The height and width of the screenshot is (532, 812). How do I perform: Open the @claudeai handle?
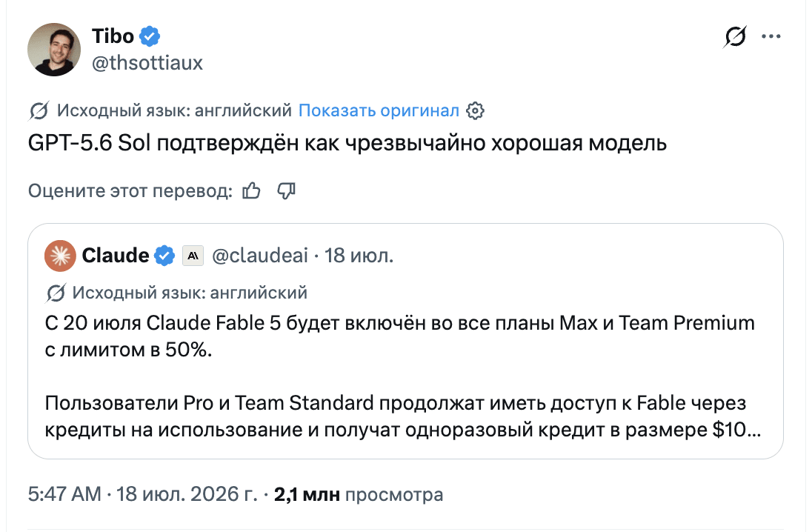point(260,256)
